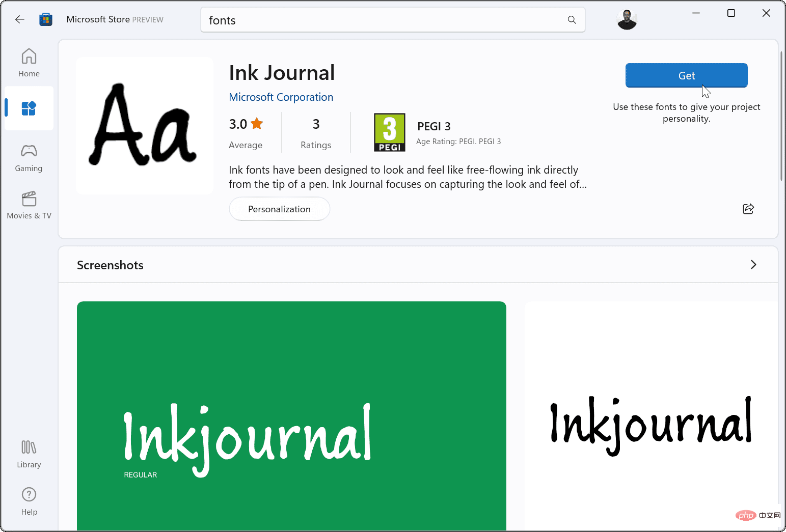The image size is (786, 532).
Task: Click the Personalization category tag
Action: click(x=279, y=209)
